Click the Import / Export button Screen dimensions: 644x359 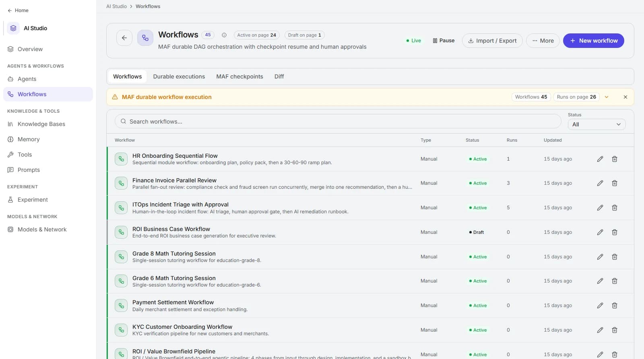(492, 41)
